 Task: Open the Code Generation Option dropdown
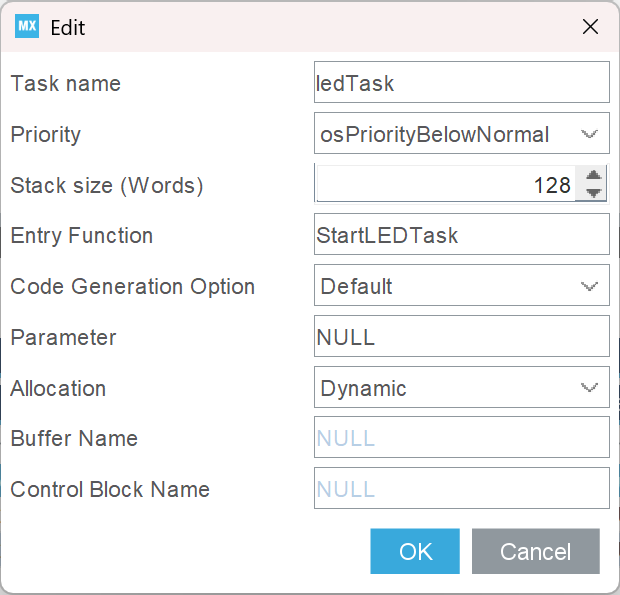click(x=461, y=285)
